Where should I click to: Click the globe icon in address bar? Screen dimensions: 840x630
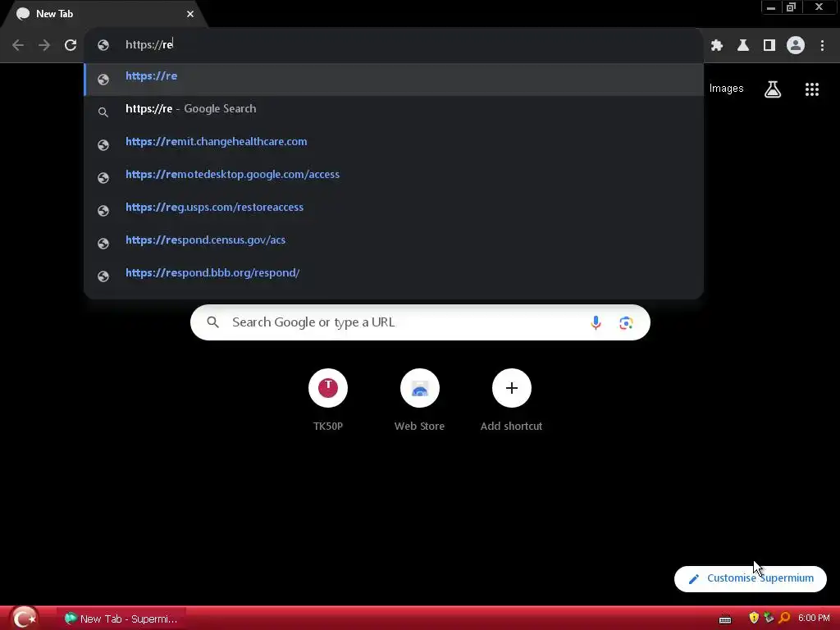103,45
